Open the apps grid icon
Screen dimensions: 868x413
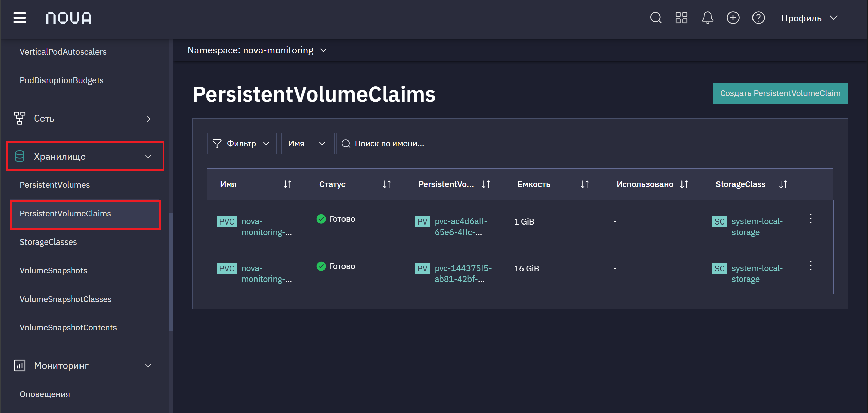(681, 18)
